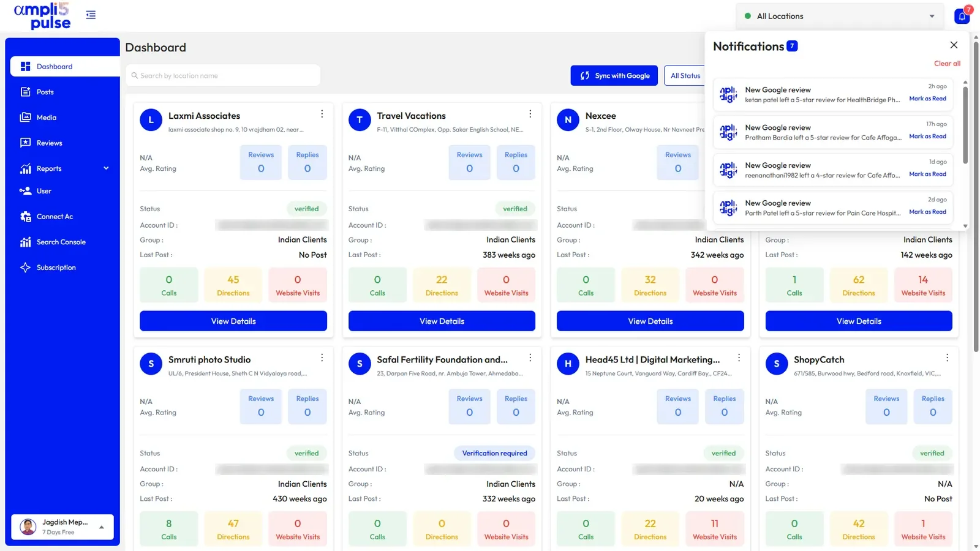Image resolution: width=980 pixels, height=551 pixels.
Task: Expand the Jagdish Mep account menu arrow
Action: 102,527
